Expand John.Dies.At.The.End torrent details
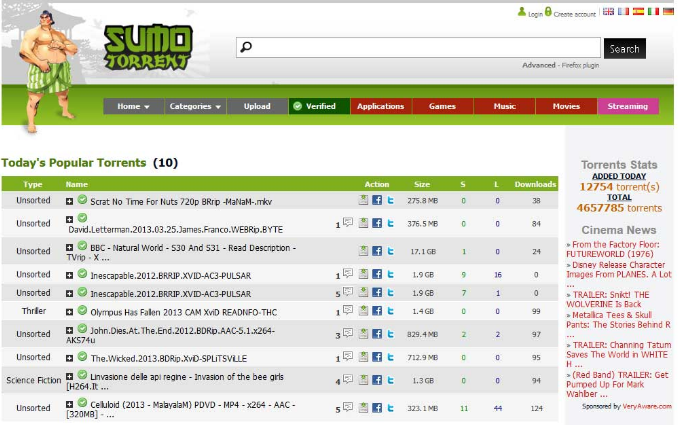Image resolution: width=679 pixels, height=425 pixels. click(x=69, y=331)
